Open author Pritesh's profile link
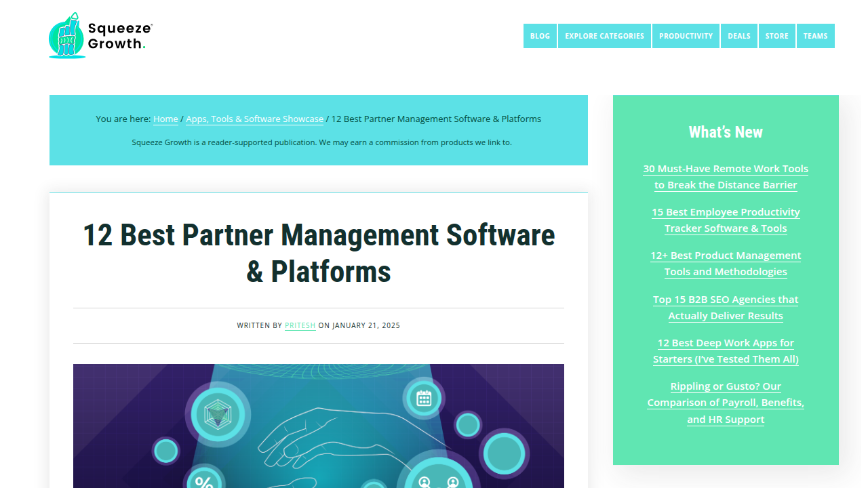Image resolution: width=868 pixels, height=488 pixels. (x=300, y=325)
